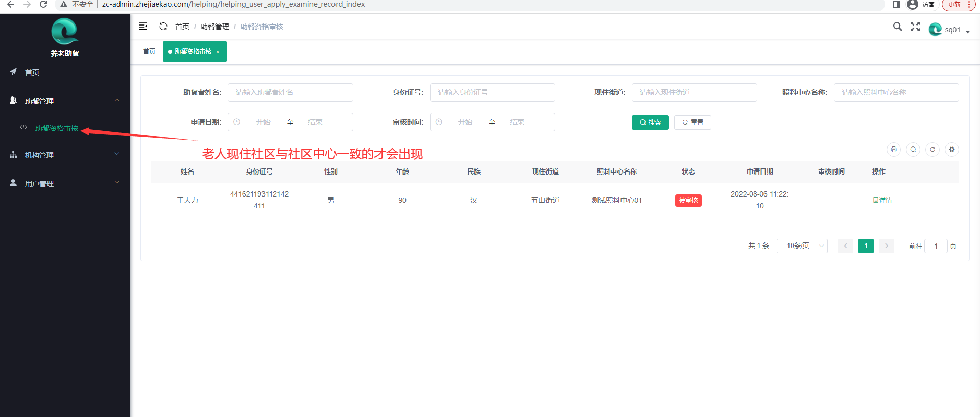Focus the 助餐者姓名 input field
980x417 pixels.
pyautogui.click(x=291, y=92)
